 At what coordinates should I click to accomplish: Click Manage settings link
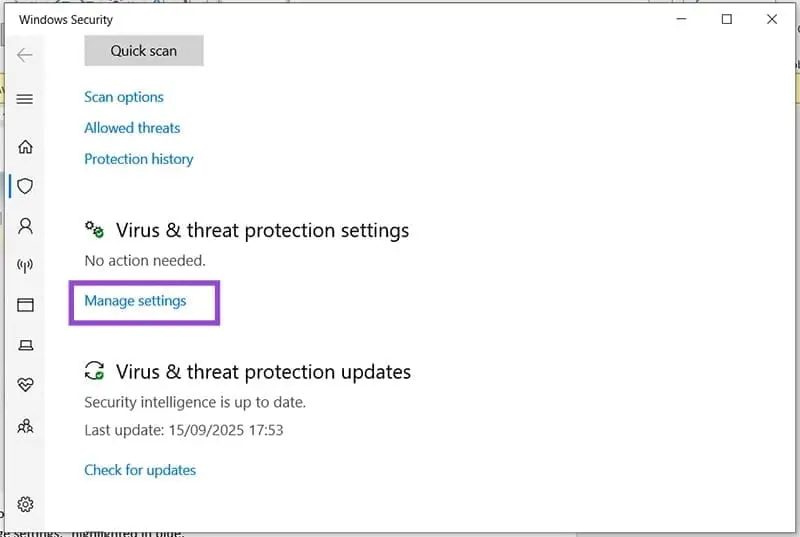(x=135, y=300)
